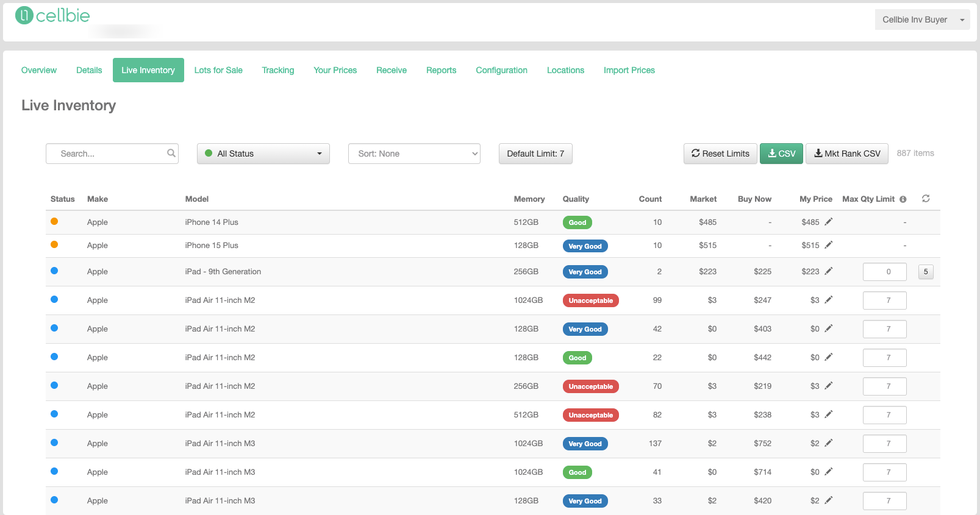Edit price pencil for iPad Air M3 1024GB Good

coord(828,472)
